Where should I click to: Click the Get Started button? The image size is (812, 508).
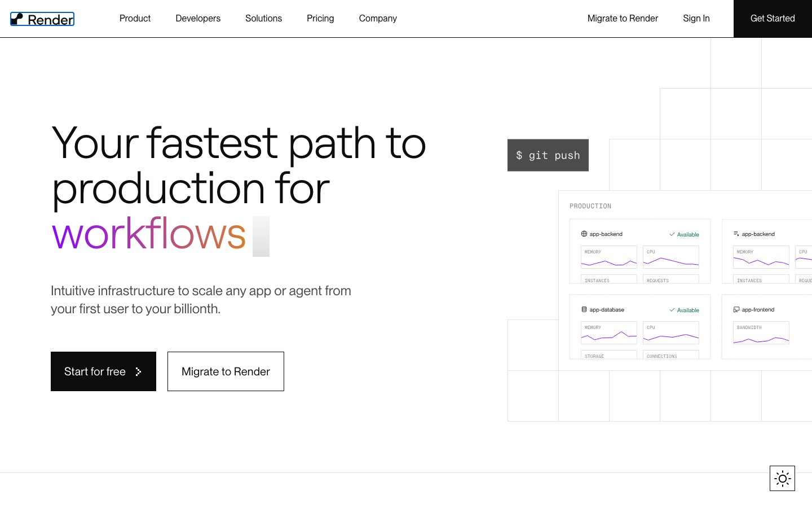(773, 19)
